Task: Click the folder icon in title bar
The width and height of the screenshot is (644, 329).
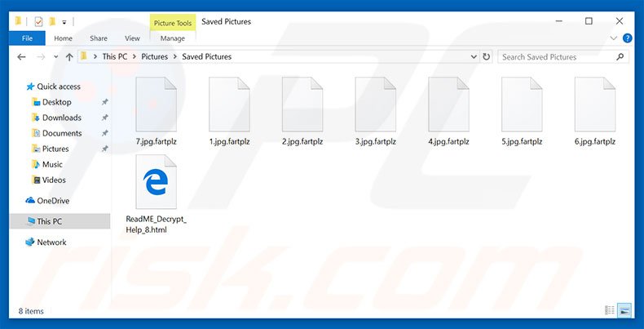Action: [x=18, y=21]
